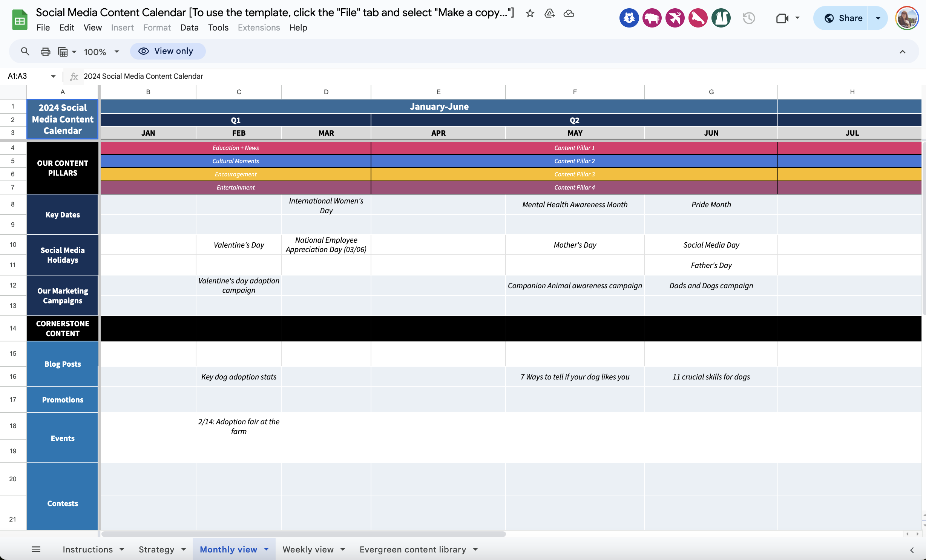This screenshot has width=926, height=560.
Task: Open the Format menu
Action: click(x=156, y=27)
